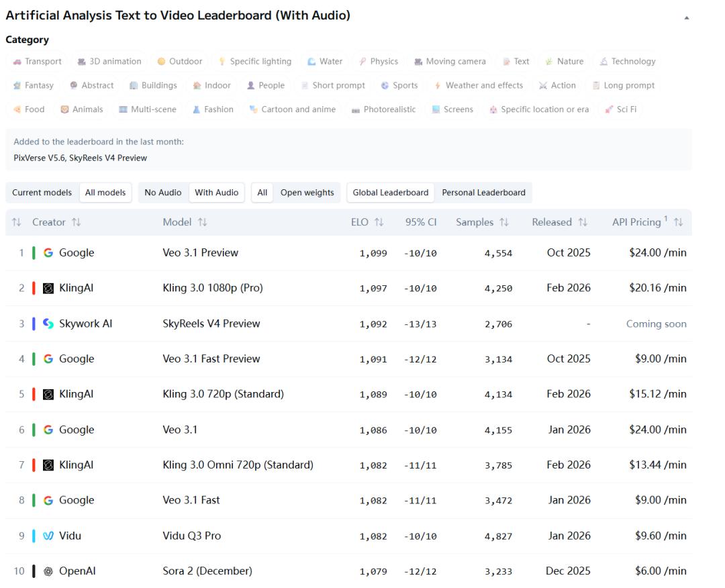Click the Google logo icon beside Veo 3.1 Preview

point(48,253)
